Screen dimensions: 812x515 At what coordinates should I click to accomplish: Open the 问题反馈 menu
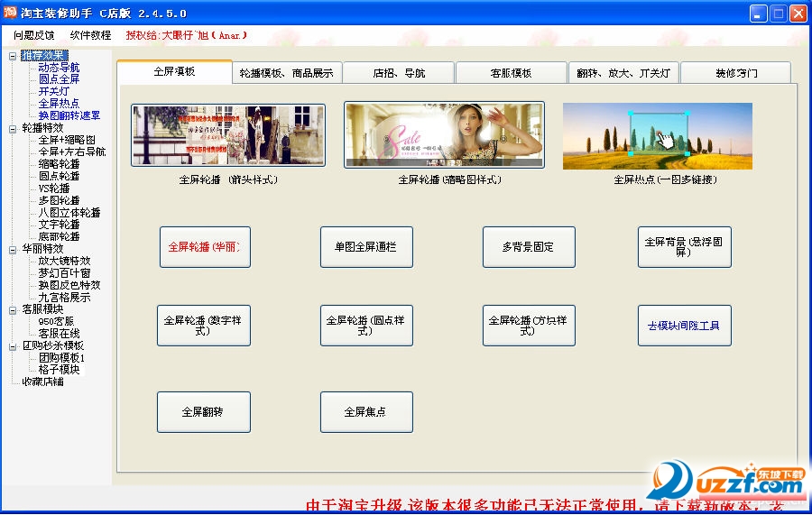click(x=34, y=35)
